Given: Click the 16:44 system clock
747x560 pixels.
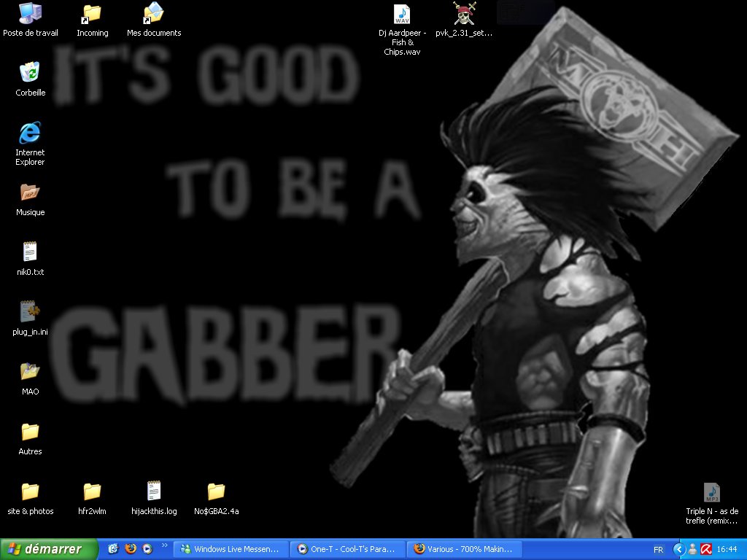Looking at the screenshot, I should coord(727,550).
